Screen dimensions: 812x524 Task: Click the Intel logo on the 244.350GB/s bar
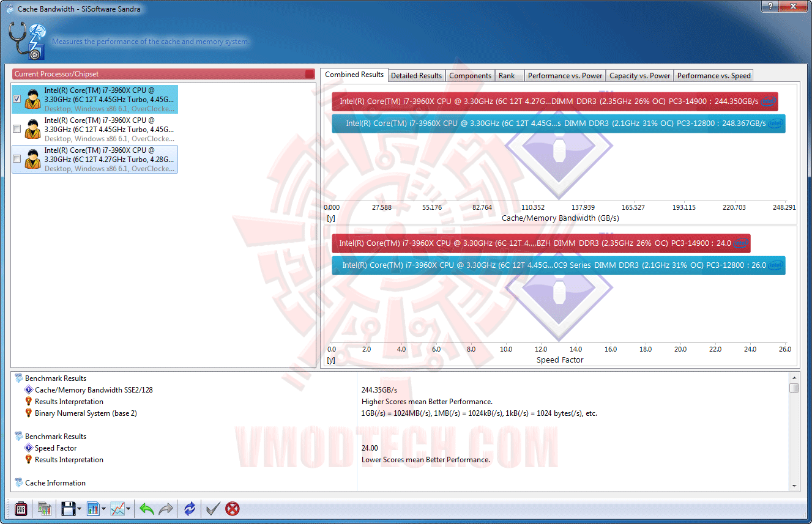click(769, 101)
